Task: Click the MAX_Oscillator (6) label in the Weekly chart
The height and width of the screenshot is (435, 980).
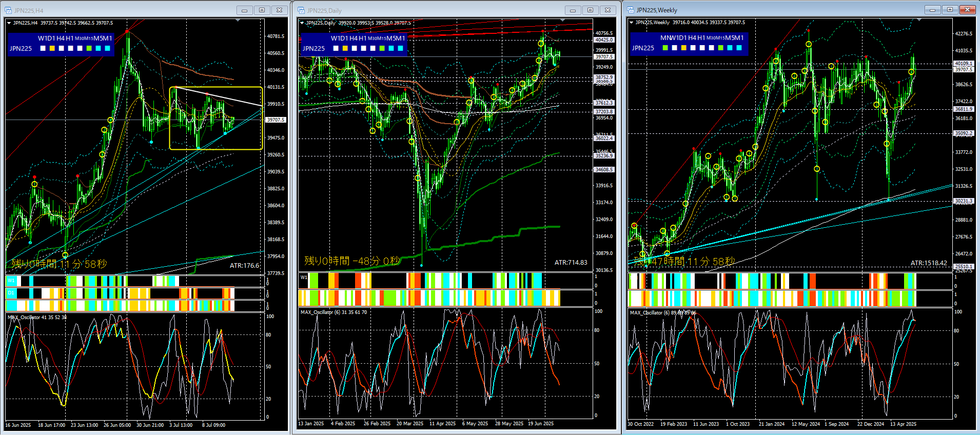Action: click(663, 312)
